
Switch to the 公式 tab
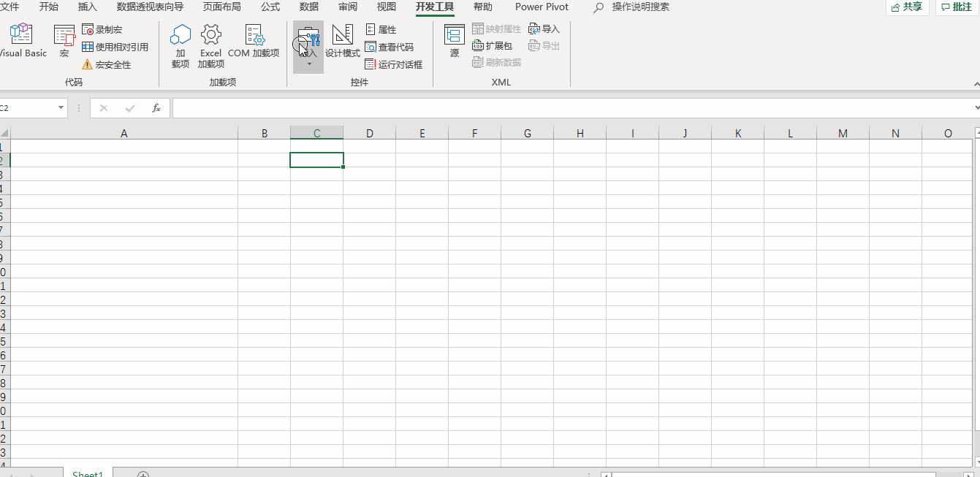[x=270, y=7]
